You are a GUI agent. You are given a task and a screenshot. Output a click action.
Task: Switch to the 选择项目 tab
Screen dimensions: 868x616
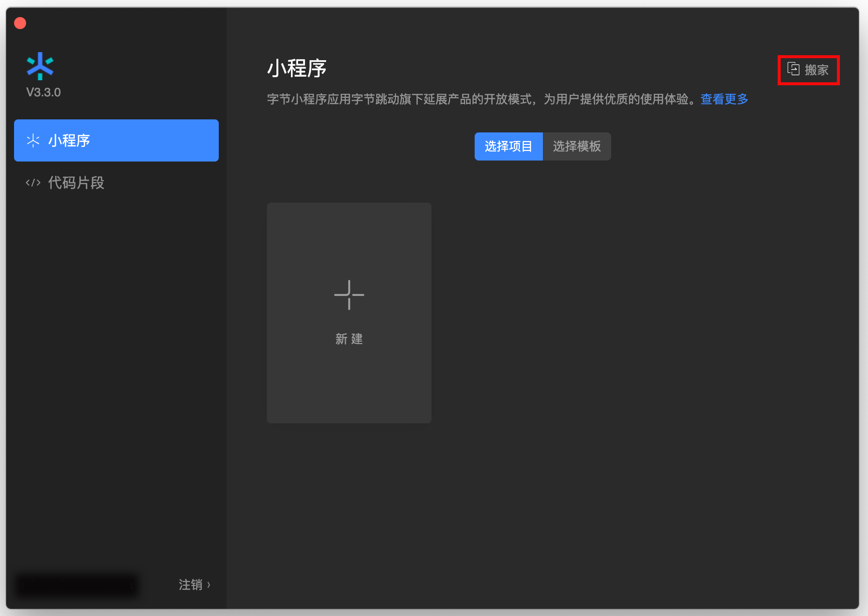[x=508, y=146]
